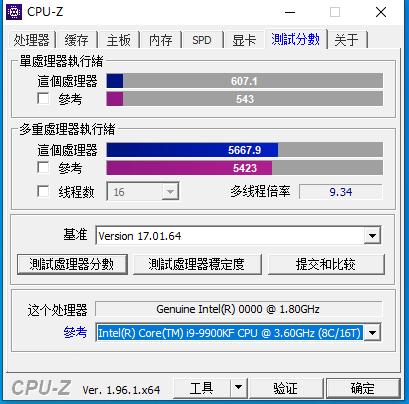Minimize the CPU-Z window

point(290,12)
